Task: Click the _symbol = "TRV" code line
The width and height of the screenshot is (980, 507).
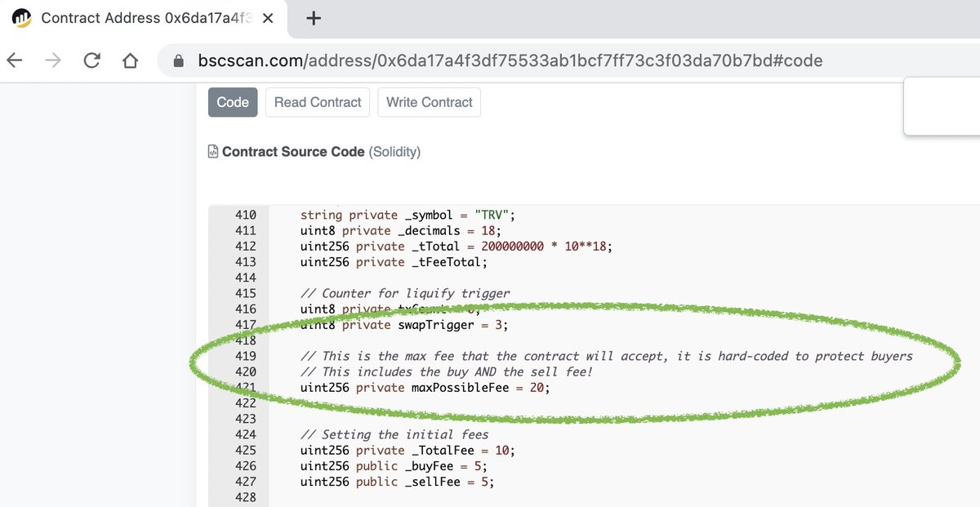Action: 408,215
